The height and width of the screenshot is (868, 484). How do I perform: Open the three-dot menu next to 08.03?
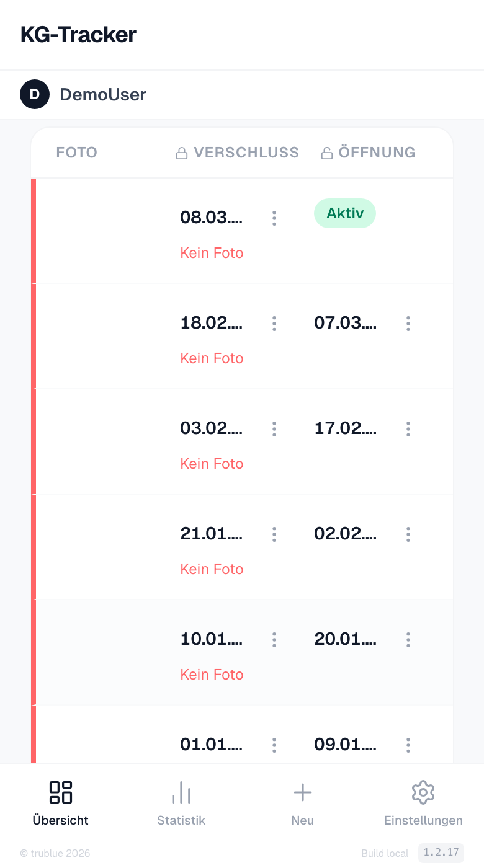click(274, 218)
